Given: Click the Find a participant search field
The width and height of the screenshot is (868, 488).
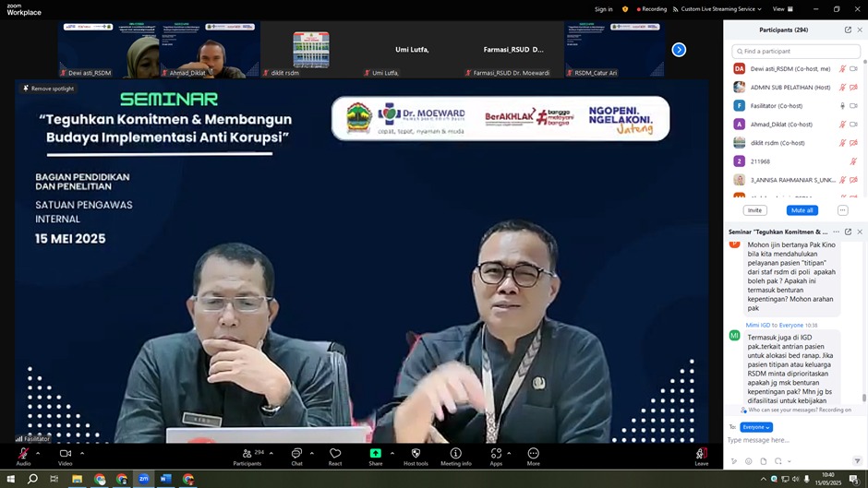Looking at the screenshot, I should pos(795,51).
